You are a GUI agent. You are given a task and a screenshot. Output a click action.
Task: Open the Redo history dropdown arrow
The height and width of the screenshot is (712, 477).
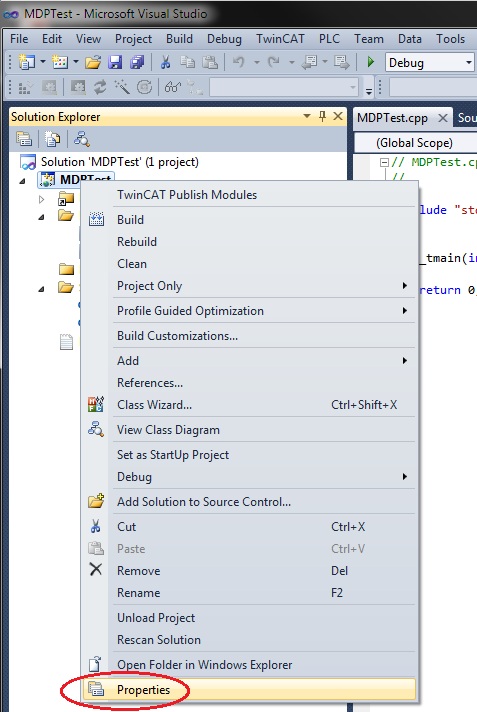coord(292,62)
